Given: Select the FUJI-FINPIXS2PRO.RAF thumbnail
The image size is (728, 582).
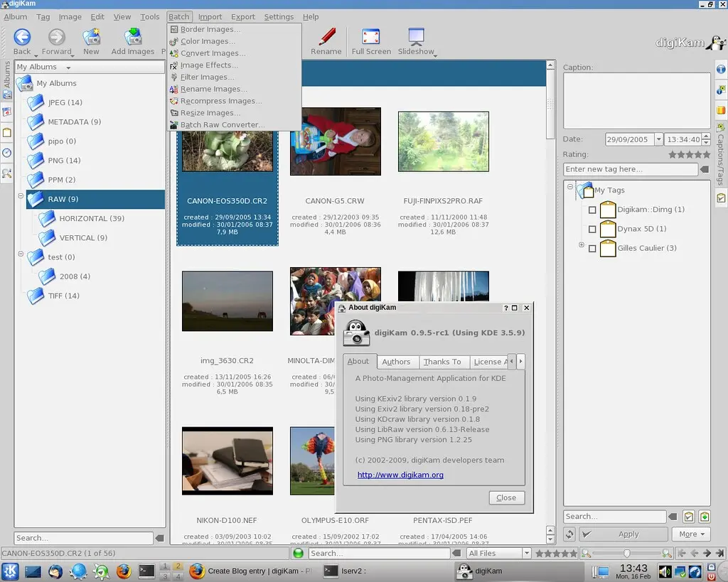Looking at the screenshot, I should pyautogui.click(x=443, y=141).
